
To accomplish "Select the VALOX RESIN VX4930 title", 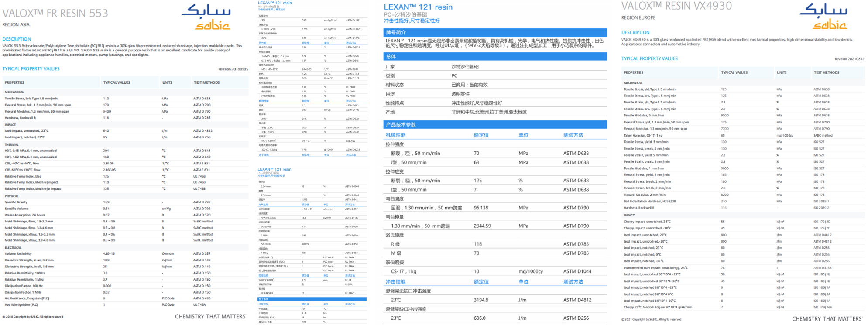I will point(676,6).
